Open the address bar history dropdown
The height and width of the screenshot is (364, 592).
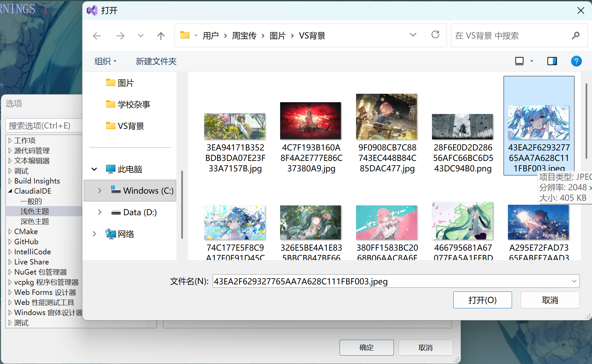(x=413, y=35)
